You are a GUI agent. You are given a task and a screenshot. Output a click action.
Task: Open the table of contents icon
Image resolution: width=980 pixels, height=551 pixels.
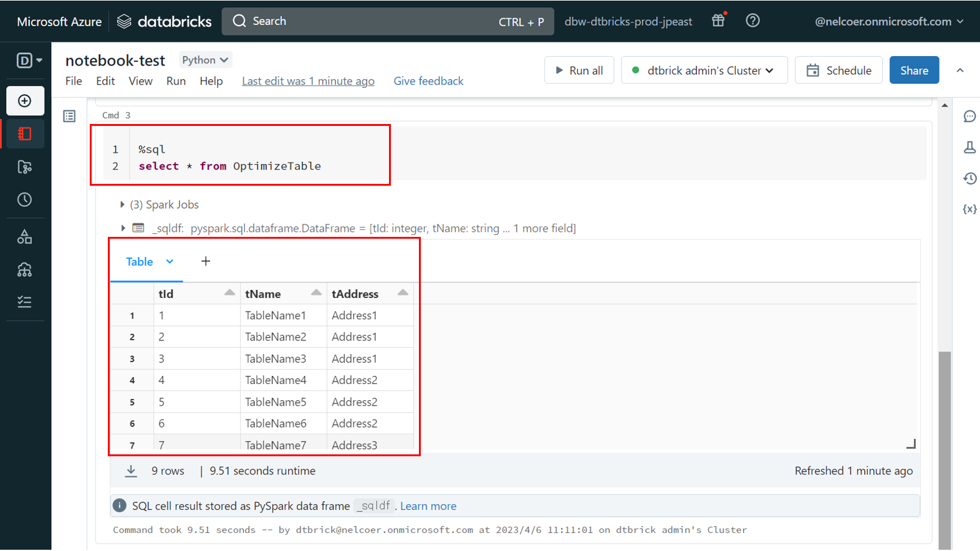coord(69,117)
